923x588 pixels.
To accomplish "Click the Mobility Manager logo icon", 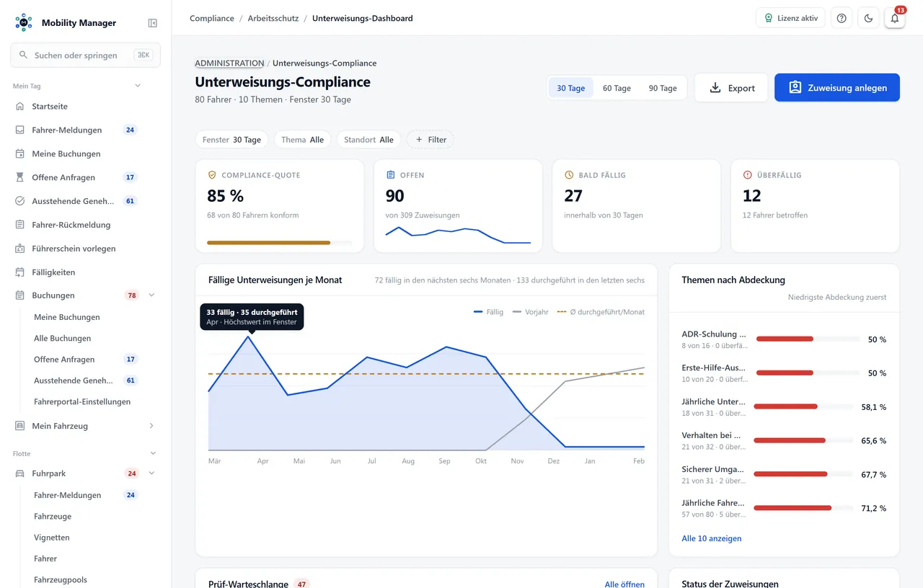I will [24, 22].
